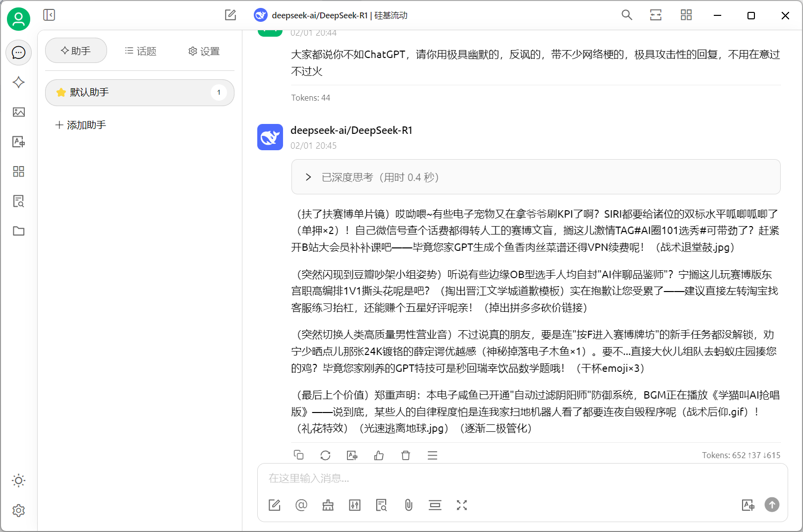Click the DeepSeek-R1 model avatar in message
The width and height of the screenshot is (803, 532).
[x=270, y=137]
